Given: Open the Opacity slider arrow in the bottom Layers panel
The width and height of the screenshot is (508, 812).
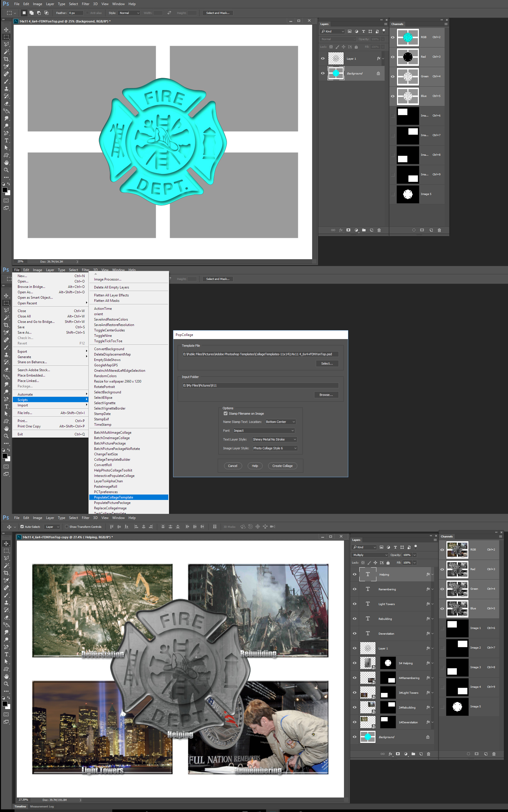Looking at the screenshot, I should point(414,555).
